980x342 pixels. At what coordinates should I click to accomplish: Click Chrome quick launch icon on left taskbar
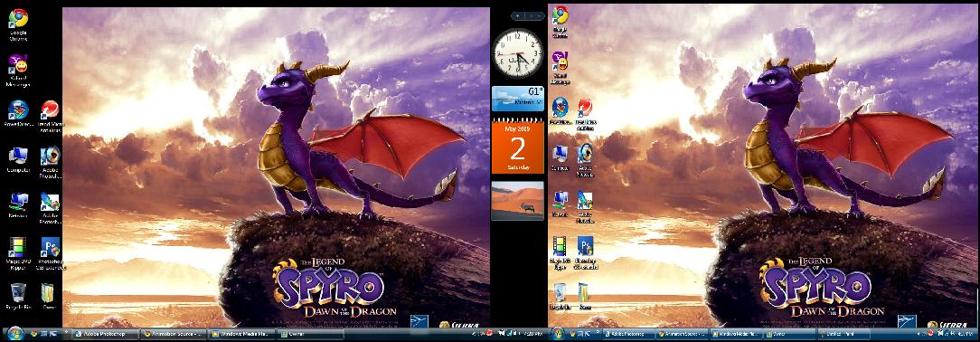(x=33, y=333)
